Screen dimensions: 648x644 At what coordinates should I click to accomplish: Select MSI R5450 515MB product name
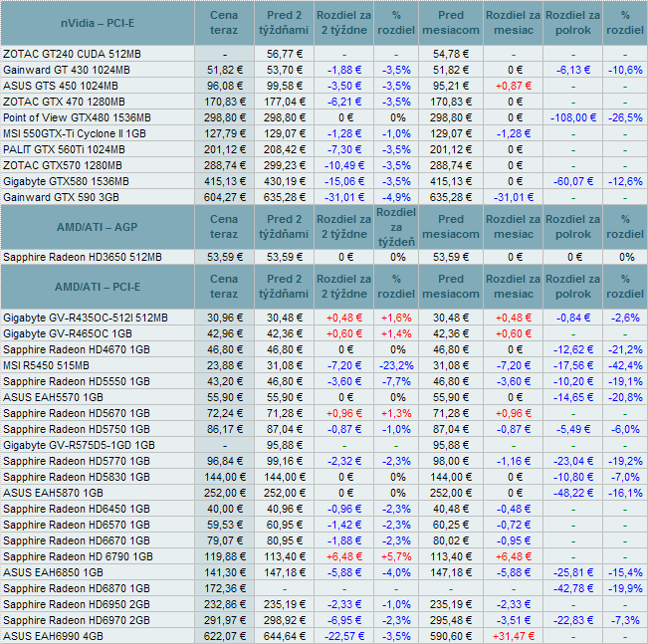(x=46, y=366)
